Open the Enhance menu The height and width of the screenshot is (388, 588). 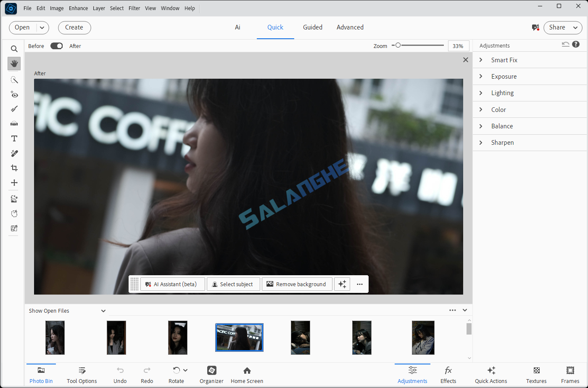79,8
